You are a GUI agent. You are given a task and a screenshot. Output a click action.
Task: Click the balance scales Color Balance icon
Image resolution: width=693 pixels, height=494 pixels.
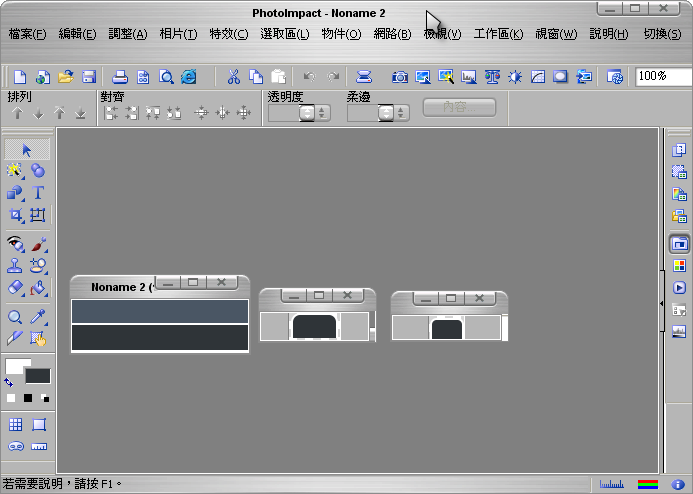(x=492, y=77)
